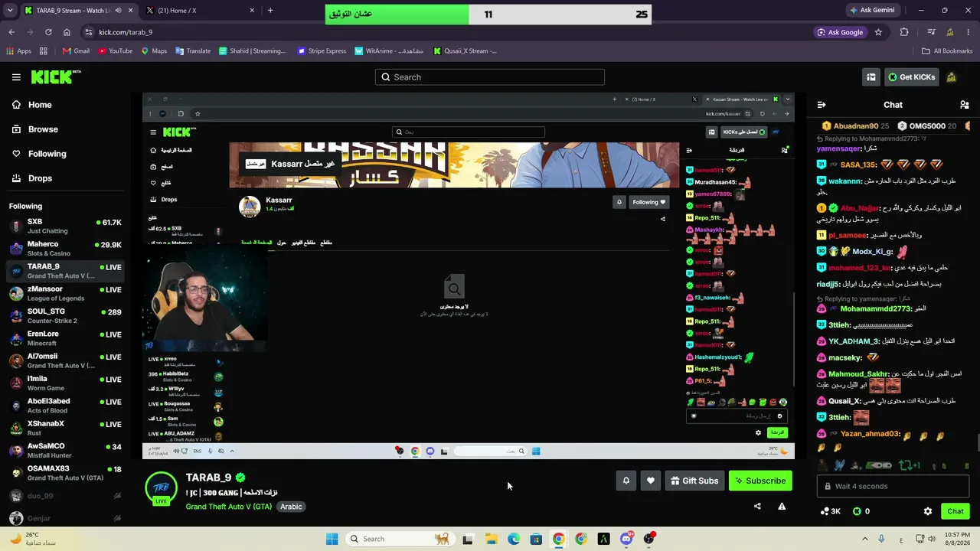
Task: Open the Apps shortcut in bookmarks bar
Action: pyautogui.click(x=18, y=51)
